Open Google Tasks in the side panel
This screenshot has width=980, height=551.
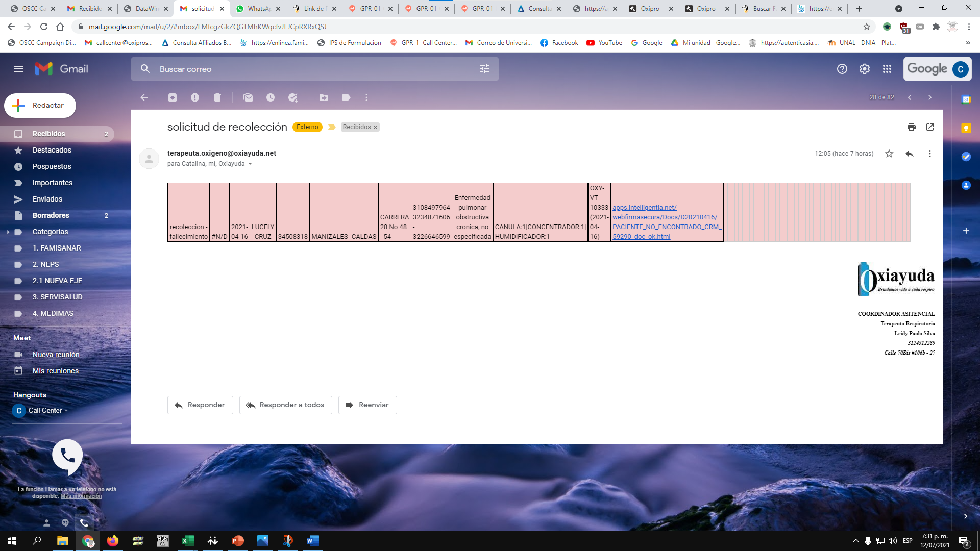966,157
